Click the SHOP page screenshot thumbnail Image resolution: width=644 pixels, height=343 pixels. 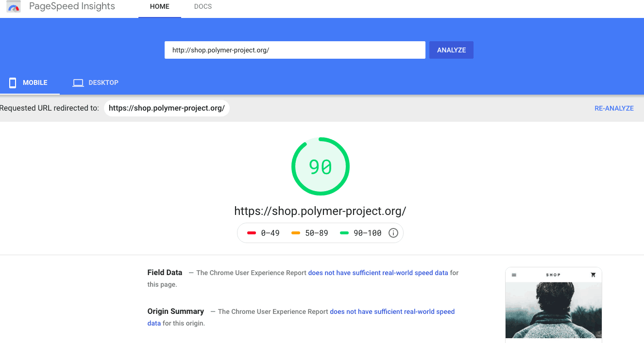pyautogui.click(x=554, y=305)
